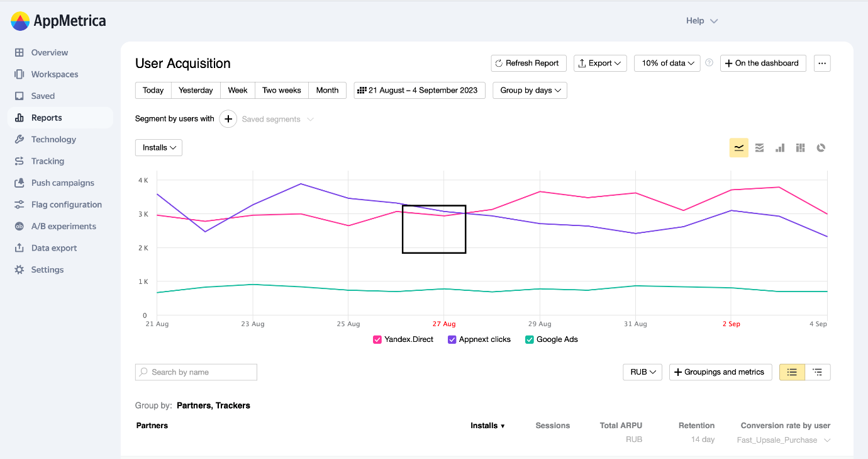Expand the Group by days dropdown

click(x=530, y=90)
